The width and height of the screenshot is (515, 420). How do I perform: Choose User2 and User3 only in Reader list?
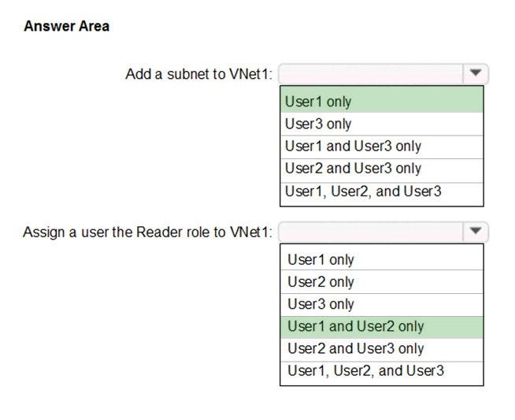point(382,349)
